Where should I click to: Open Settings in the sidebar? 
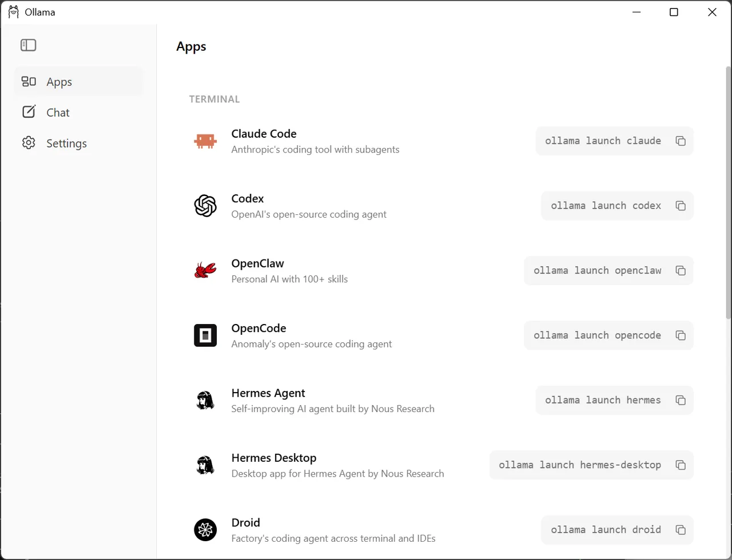pos(78,143)
